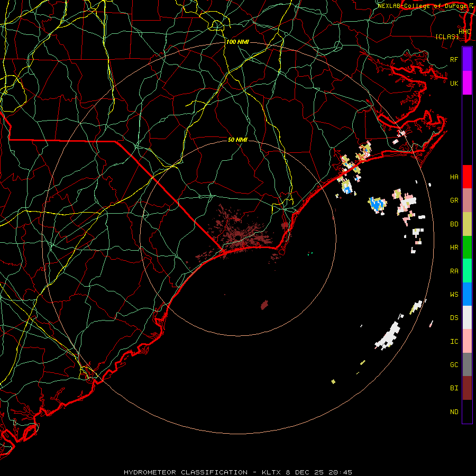Click the BD legend label
Viewport: 476px width, 476px height.
[x=454, y=224]
